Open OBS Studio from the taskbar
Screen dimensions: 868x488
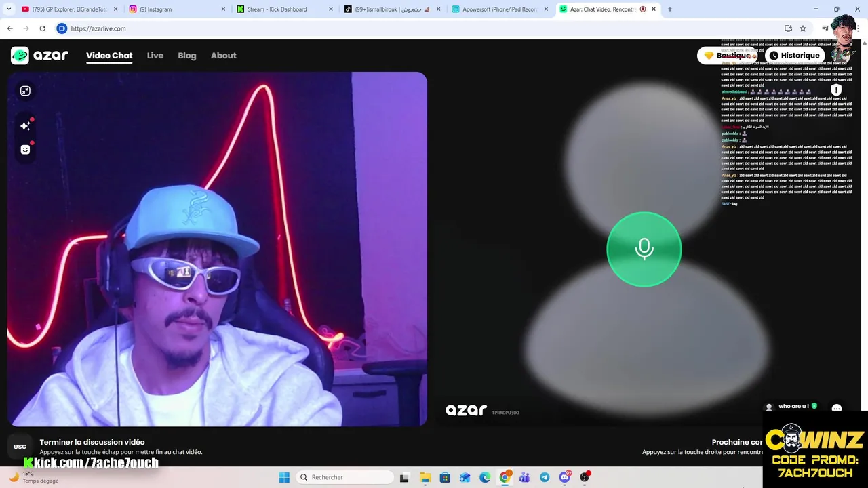point(585,477)
